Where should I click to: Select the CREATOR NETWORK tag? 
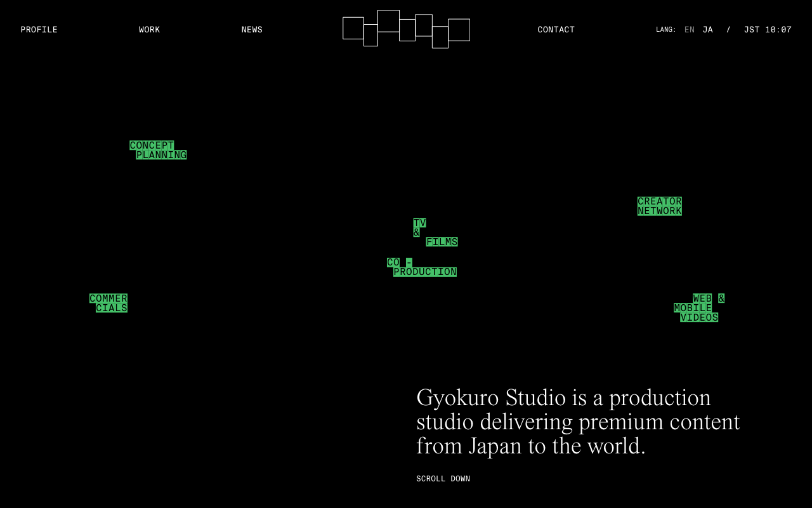(x=660, y=206)
